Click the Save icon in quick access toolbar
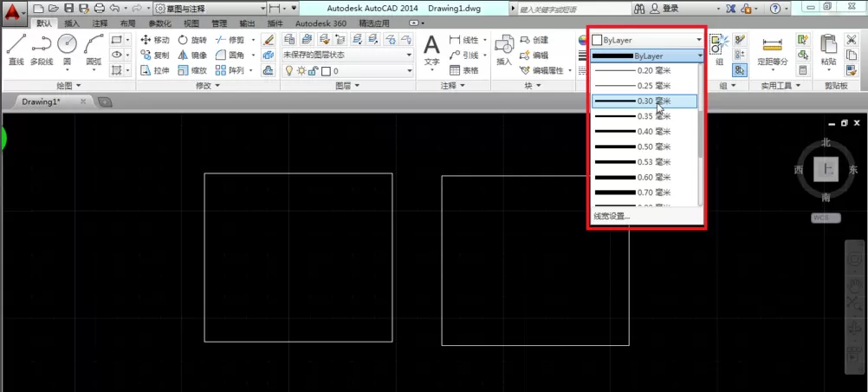The height and width of the screenshot is (392, 868). 68,9
